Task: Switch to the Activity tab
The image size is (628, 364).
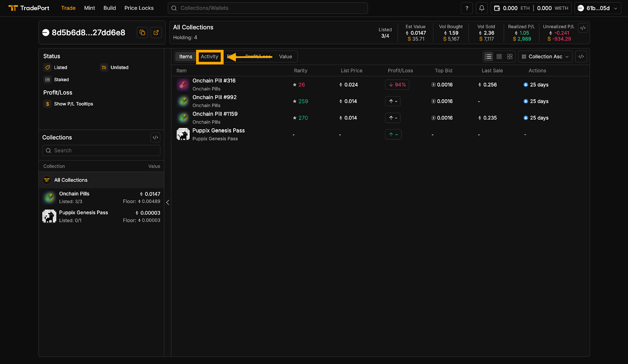Action: point(210,56)
